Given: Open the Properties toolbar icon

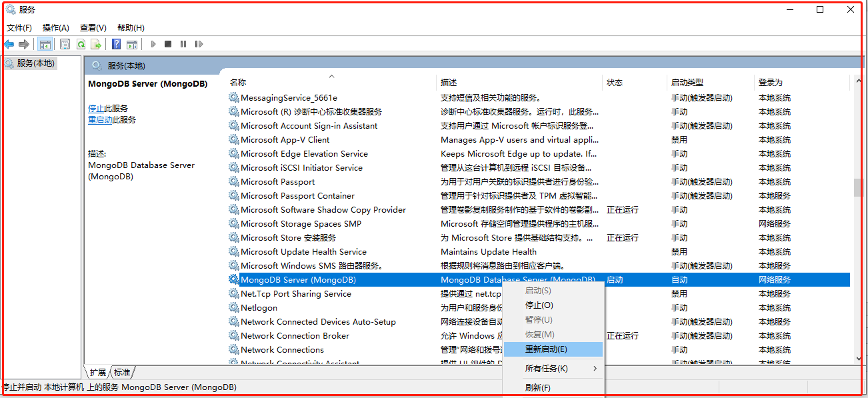Looking at the screenshot, I should pos(65,44).
